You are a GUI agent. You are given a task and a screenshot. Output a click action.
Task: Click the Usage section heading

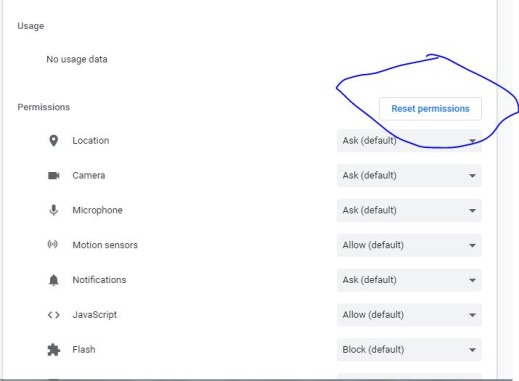click(x=31, y=26)
